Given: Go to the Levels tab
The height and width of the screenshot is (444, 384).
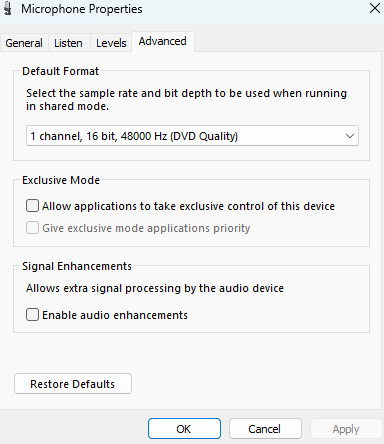Looking at the screenshot, I should tap(111, 43).
